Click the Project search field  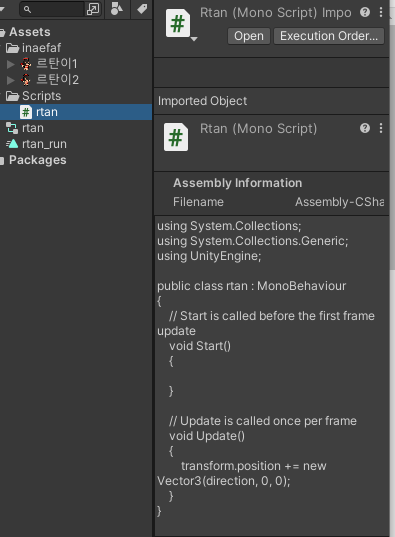point(52,9)
